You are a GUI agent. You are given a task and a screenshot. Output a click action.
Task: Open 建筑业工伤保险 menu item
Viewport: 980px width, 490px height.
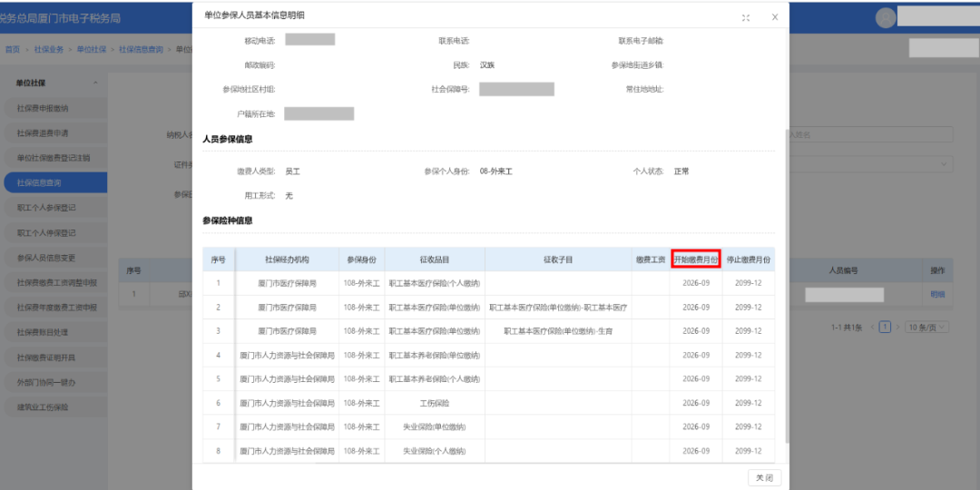point(55,407)
